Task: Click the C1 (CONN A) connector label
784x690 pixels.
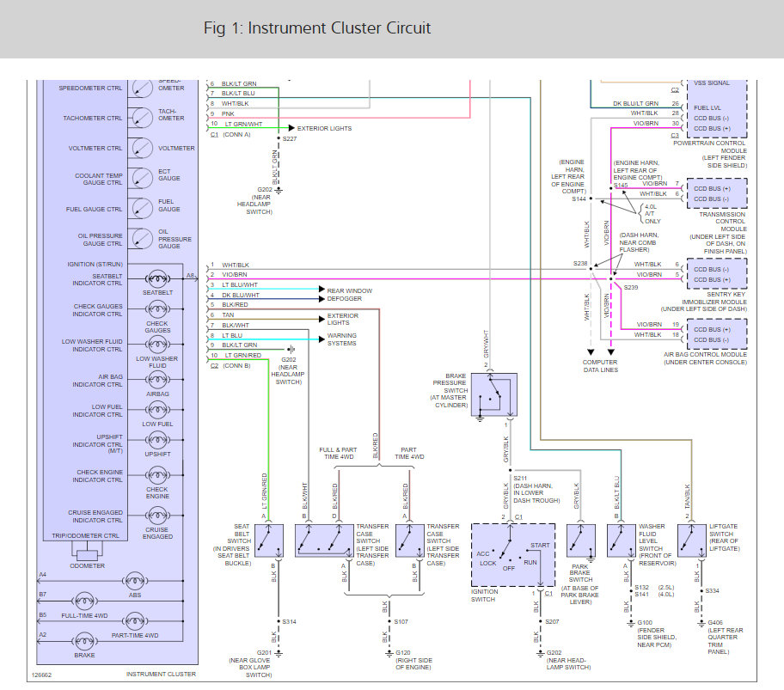Action: [230, 134]
